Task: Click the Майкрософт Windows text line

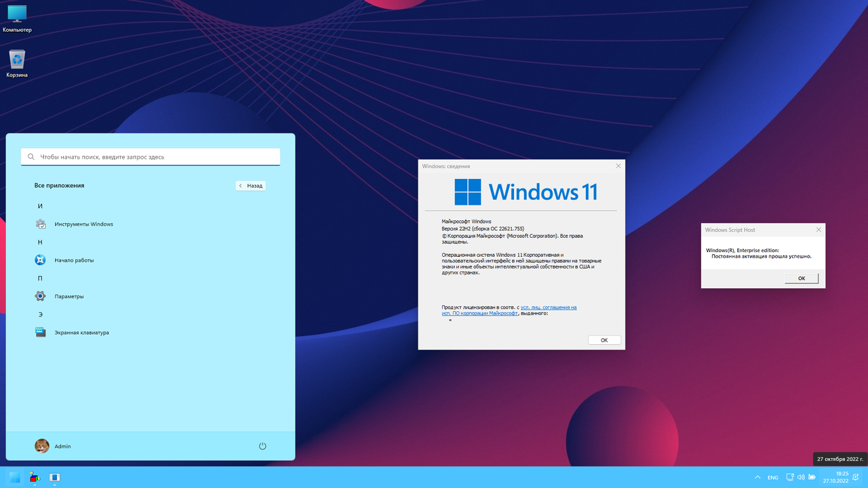Action: coord(467,222)
